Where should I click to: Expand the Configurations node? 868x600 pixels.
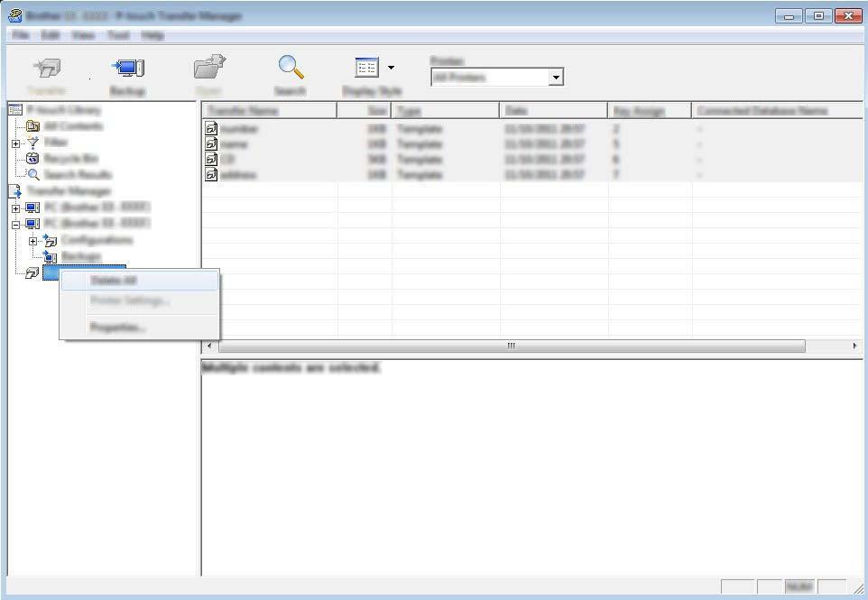click(32, 241)
